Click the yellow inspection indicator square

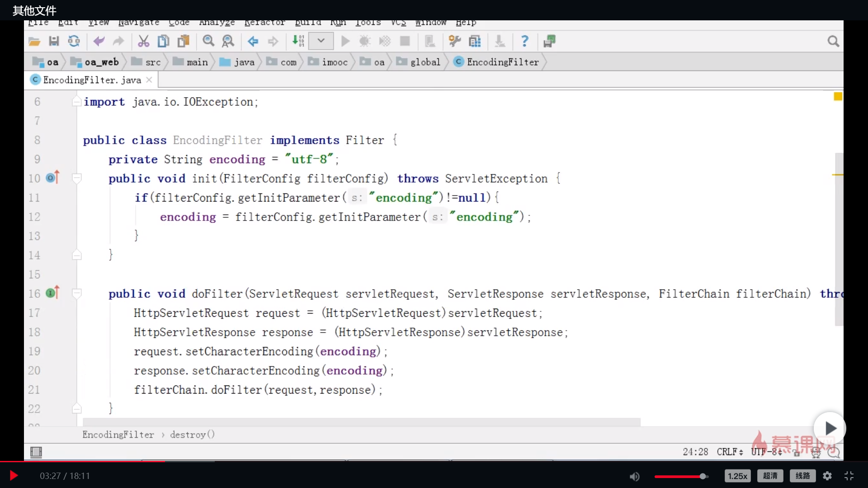[838, 96]
